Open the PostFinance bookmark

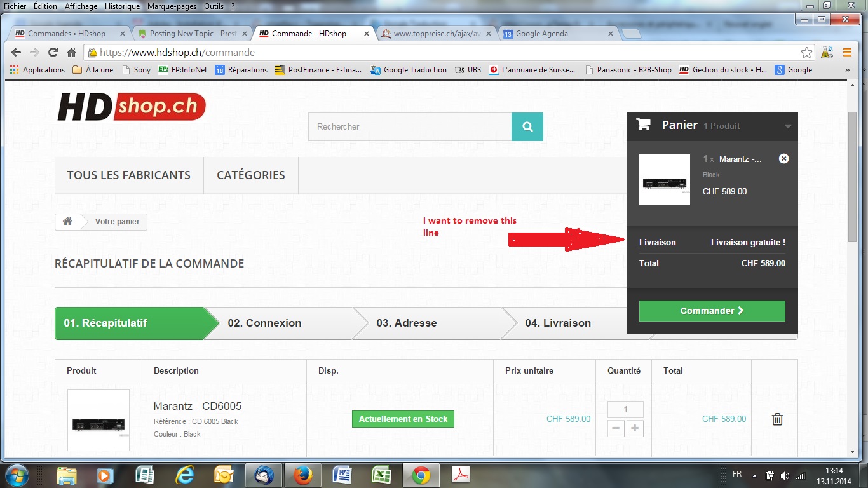point(318,70)
